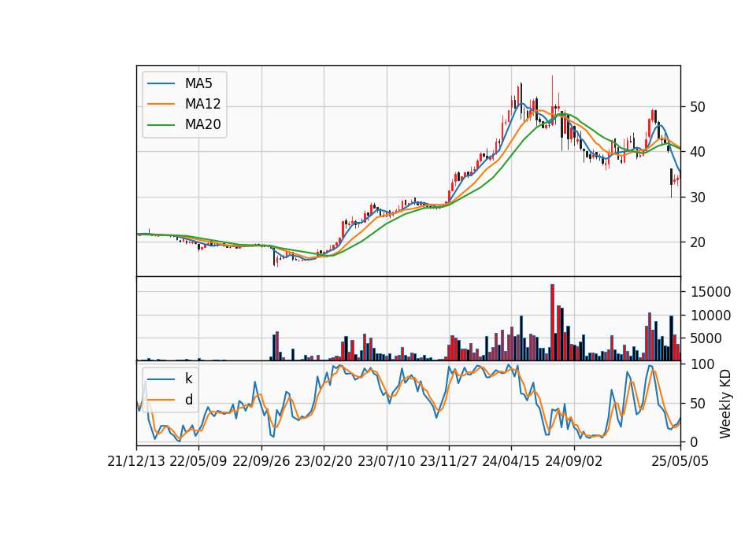Click the tallest volume bar near 16000
The image size is (756, 543).
[x=553, y=323]
